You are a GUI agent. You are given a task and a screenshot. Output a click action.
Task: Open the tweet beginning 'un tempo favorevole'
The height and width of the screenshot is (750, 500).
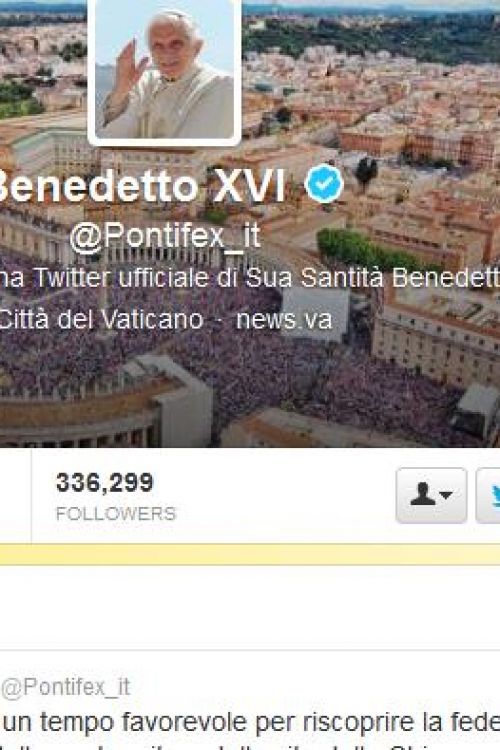coord(250,722)
